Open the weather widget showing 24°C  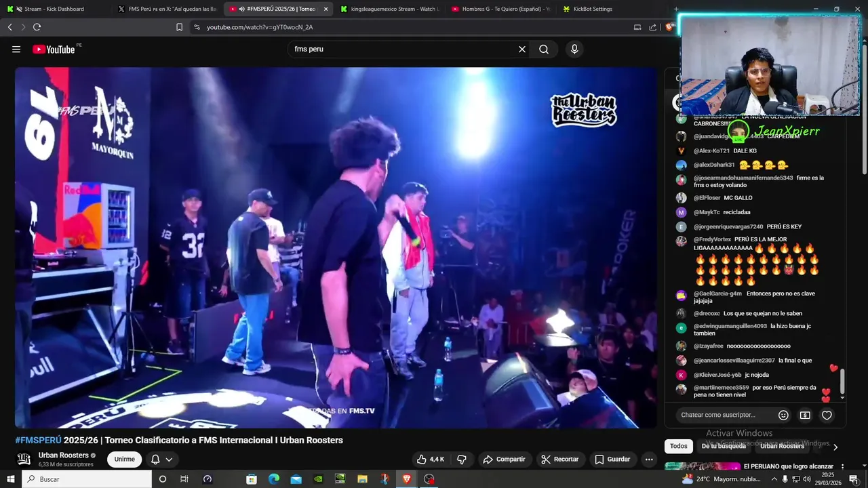tap(722, 479)
